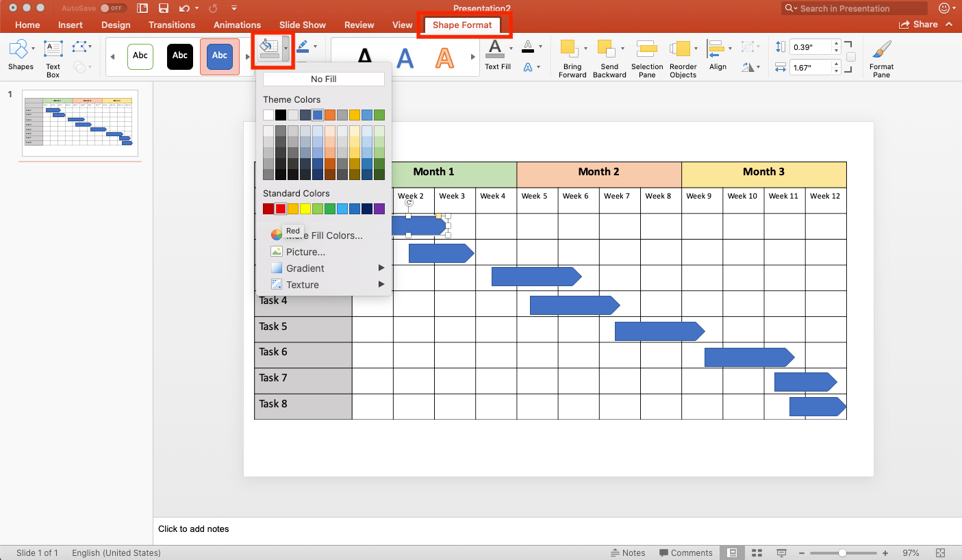The height and width of the screenshot is (560, 962).
Task: Open the Shape Fill dropdown arrow
Action: click(286, 49)
